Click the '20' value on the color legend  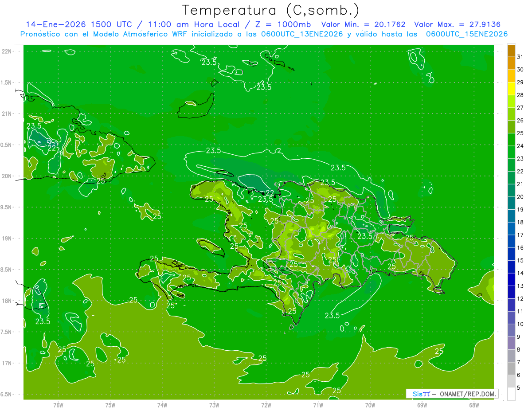tap(520, 197)
